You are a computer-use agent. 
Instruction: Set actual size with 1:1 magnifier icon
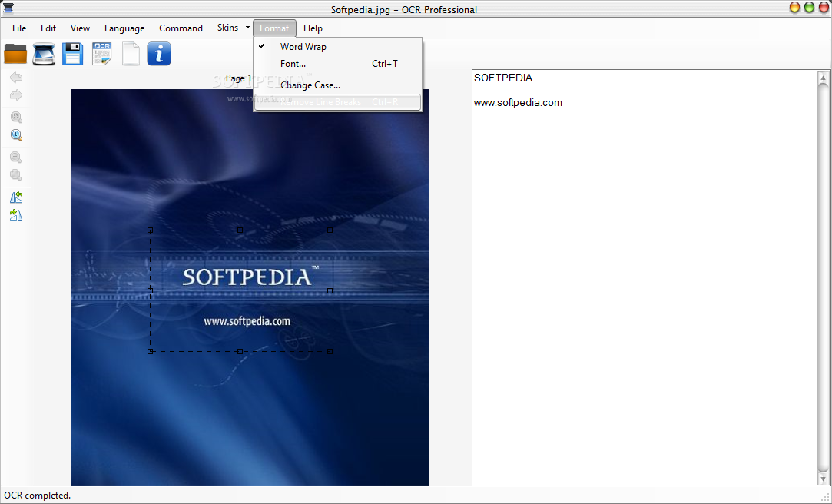pos(16,135)
